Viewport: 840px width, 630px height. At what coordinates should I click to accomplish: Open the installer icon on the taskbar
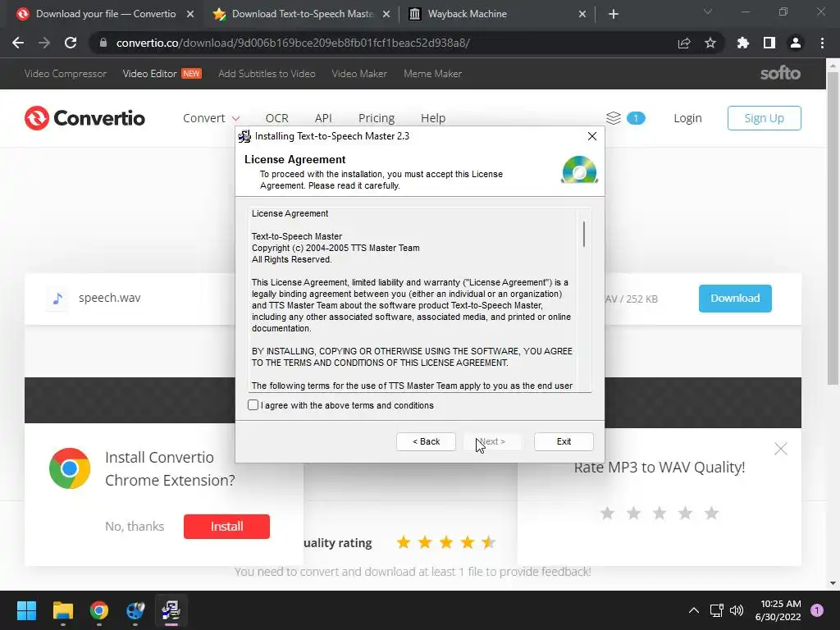tap(171, 610)
